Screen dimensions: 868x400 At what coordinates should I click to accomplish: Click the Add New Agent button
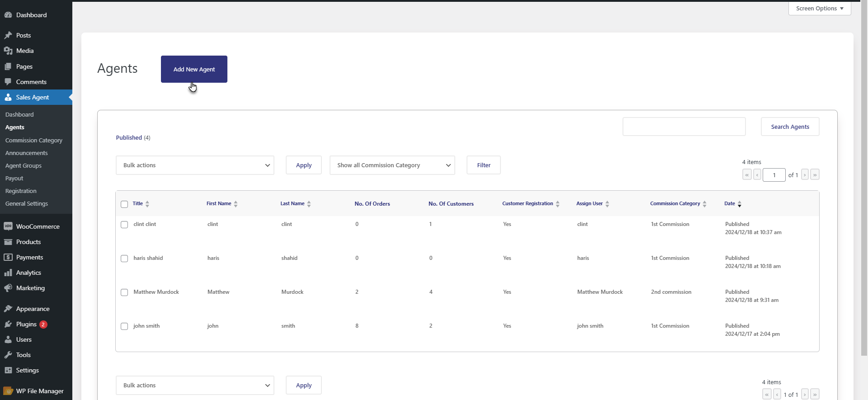point(194,69)
